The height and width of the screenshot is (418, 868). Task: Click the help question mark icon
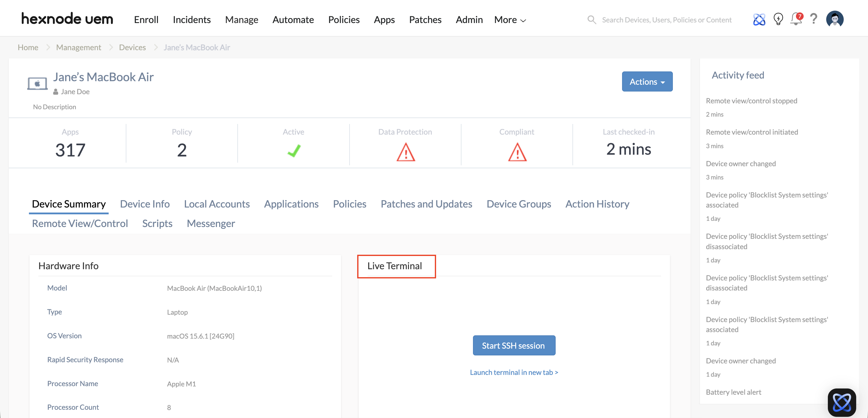click(814, 19)
